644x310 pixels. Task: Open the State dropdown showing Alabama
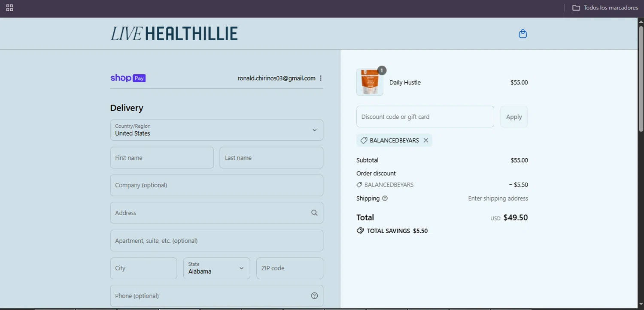click(x=216, y=268)
